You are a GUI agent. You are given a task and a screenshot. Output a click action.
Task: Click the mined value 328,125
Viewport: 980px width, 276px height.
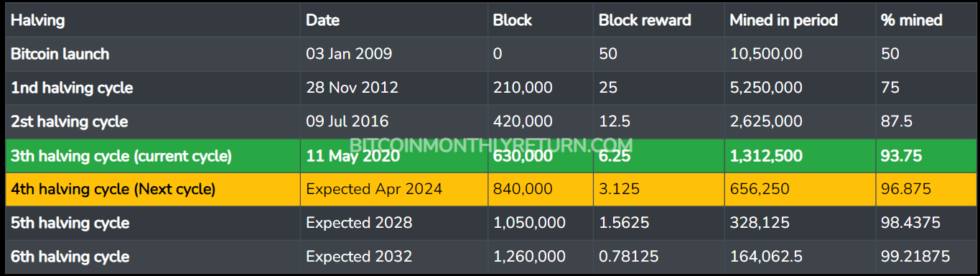point(760,223)
